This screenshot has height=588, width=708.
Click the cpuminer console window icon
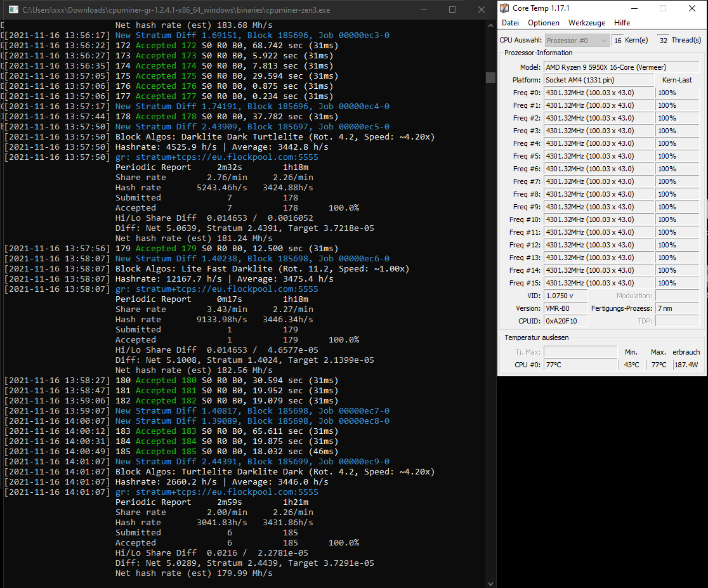coord(13,10)
